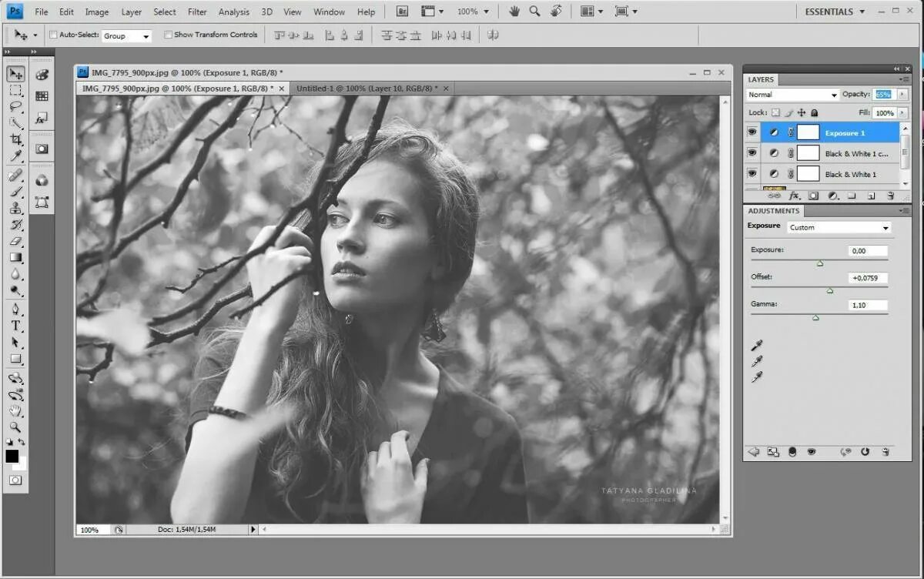Open the ESSENTIALS workspace switcher
Viewport: 924px width, 579px height.
coord(835,12)
